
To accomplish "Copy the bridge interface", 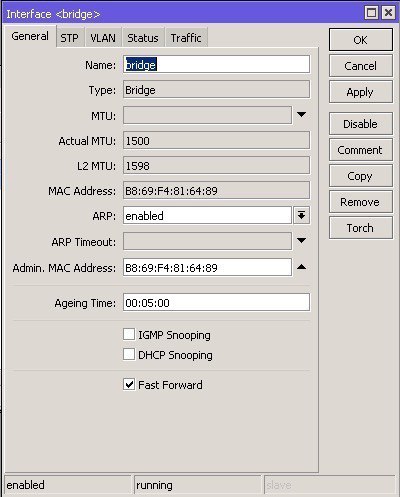I will click(x=361, y=176).
